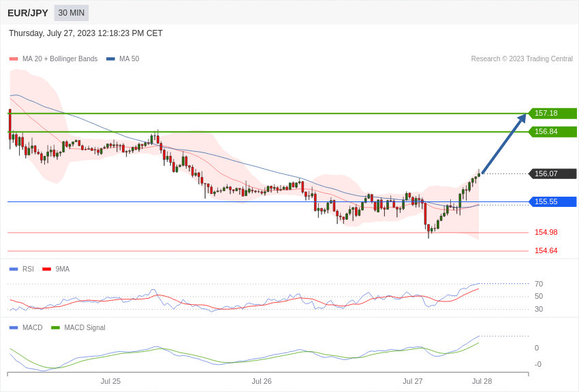Click the 155.55 pivot price tag
Viewport: 579px width, 392px height.
pos(553,201)
